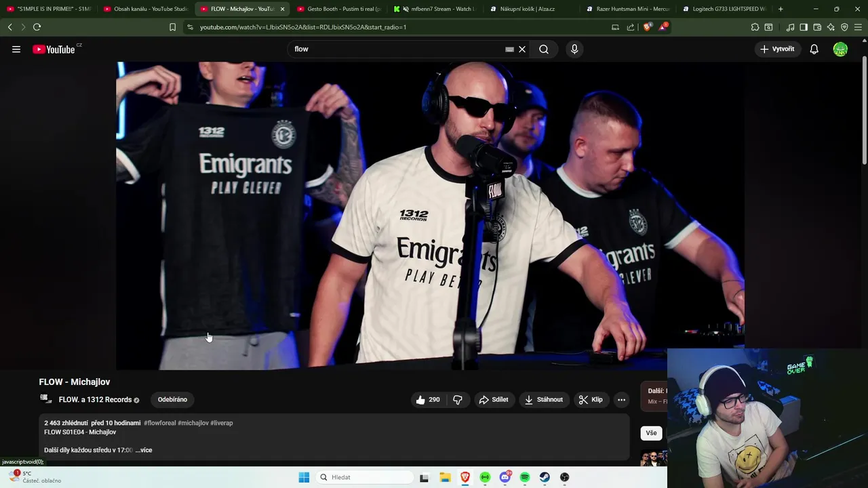The image size is (868, 488).
Task: Click the #michajlov hashtag
Action: point(193,423)
